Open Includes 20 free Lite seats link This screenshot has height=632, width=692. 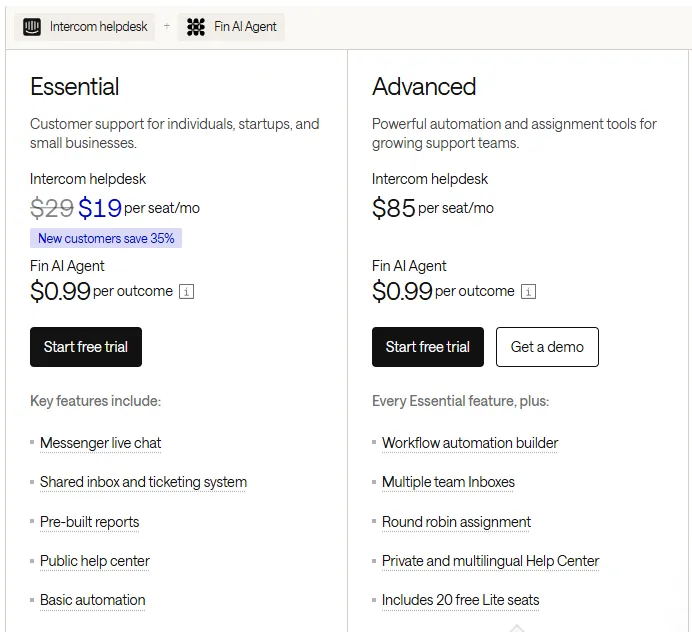[461, 600]
